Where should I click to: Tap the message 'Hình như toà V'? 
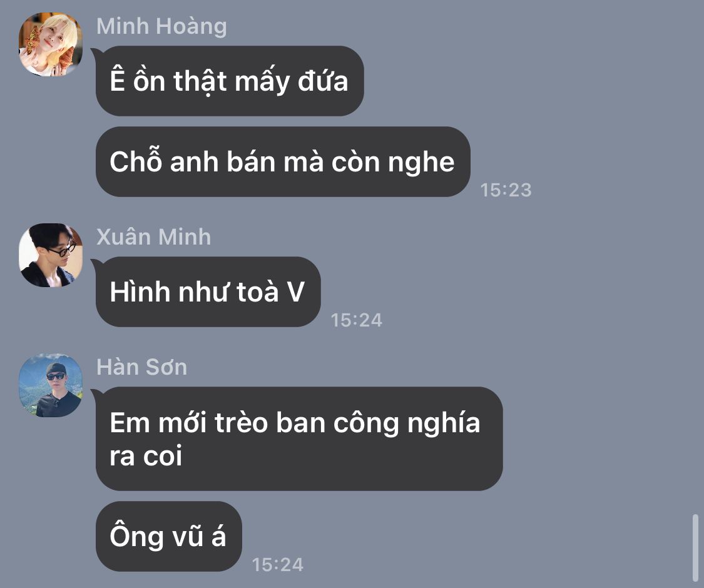click(208, 291)
